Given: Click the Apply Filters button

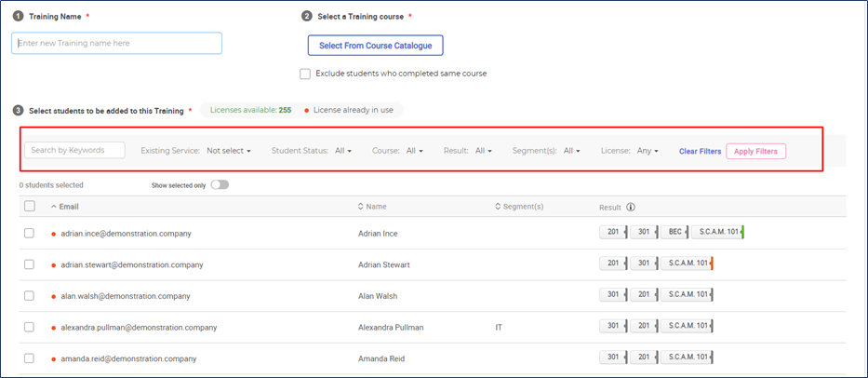Looking at the screenshot, I should 755,152.
